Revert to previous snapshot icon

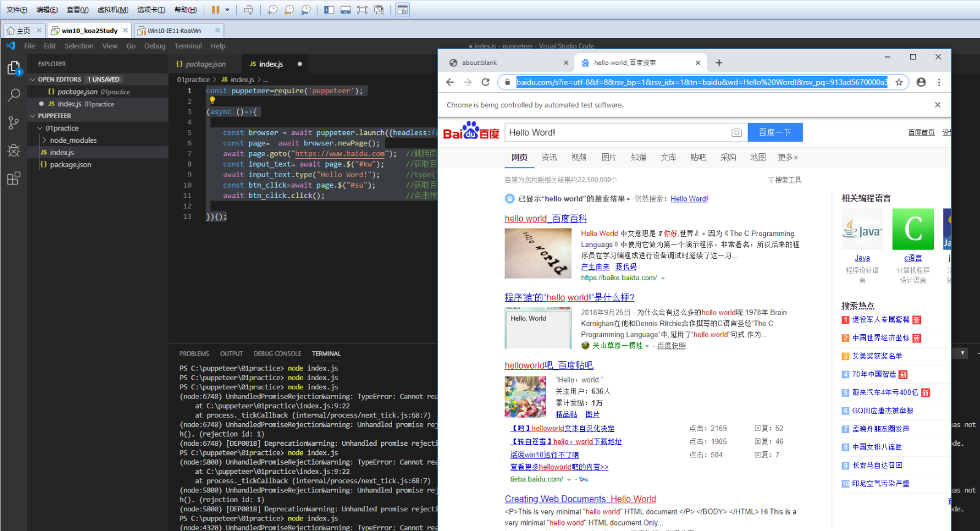pos(289,10)
